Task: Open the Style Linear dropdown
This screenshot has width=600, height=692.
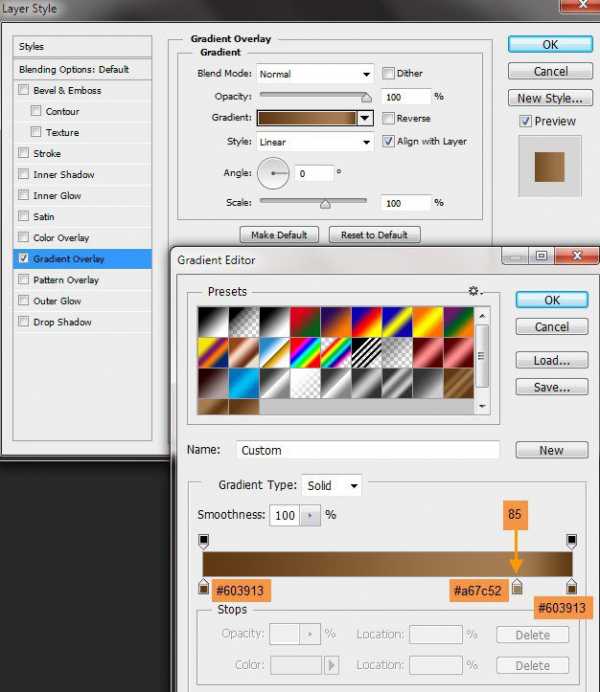Action: point(315,142)
